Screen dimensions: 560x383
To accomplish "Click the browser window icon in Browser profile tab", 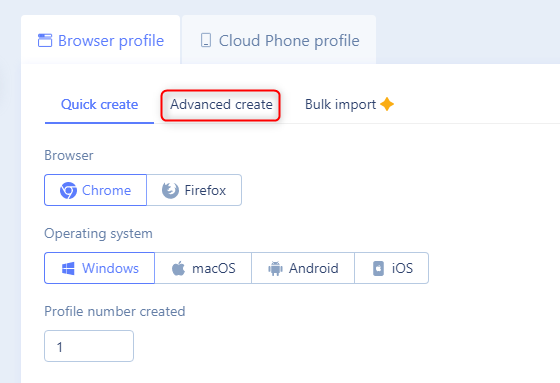I will coord(45,40).
